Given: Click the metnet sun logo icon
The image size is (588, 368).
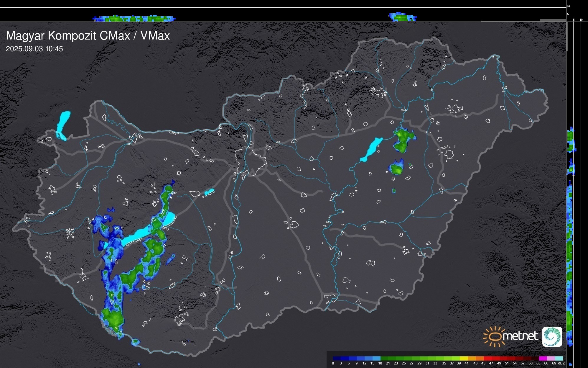Looking at the screenshot, I should [x=495, y=336].
